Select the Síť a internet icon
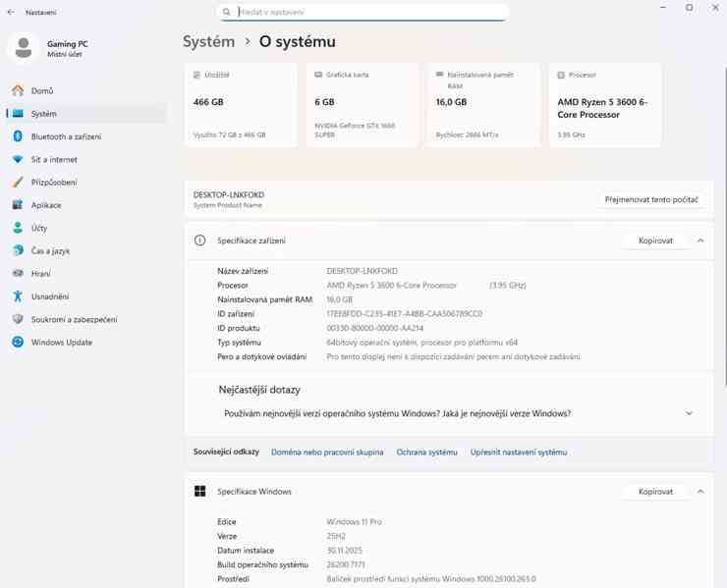Screen dimensions: 727x588 (x=18, y=159)
